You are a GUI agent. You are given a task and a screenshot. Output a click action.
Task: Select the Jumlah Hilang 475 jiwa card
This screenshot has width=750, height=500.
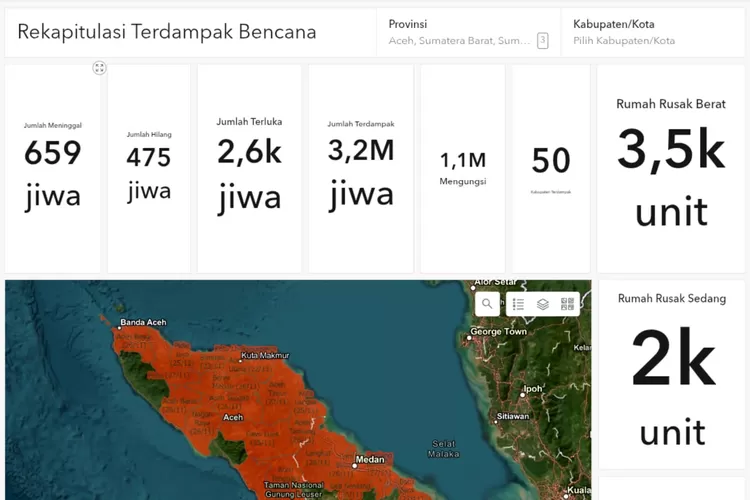click(149, 168)
